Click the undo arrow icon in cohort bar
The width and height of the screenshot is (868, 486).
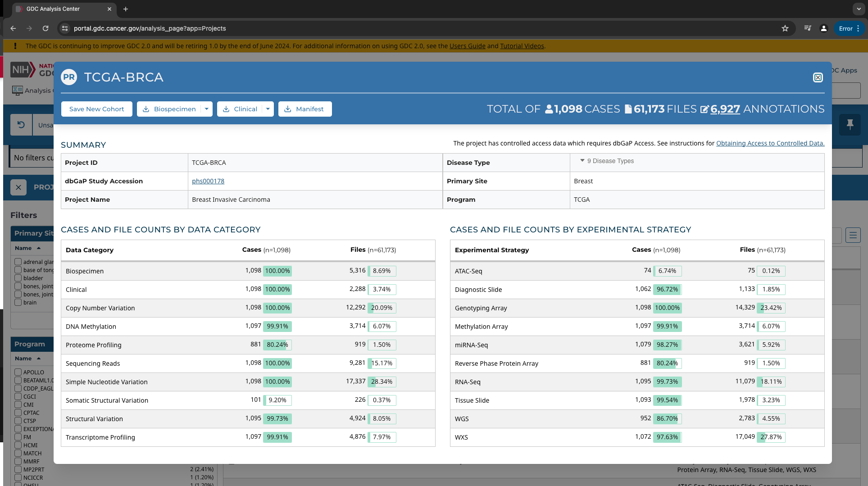[x=21, y=125]
